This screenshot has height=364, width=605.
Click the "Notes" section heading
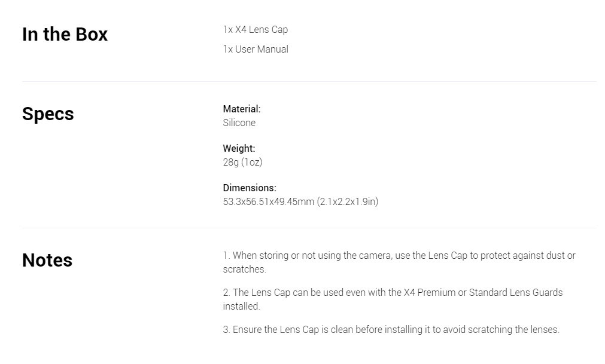[x=47, y=260]
